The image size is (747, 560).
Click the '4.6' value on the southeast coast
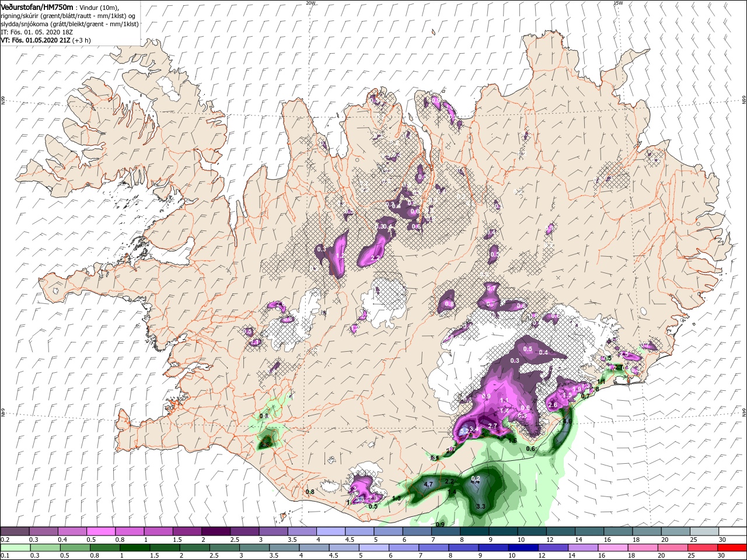567,421
